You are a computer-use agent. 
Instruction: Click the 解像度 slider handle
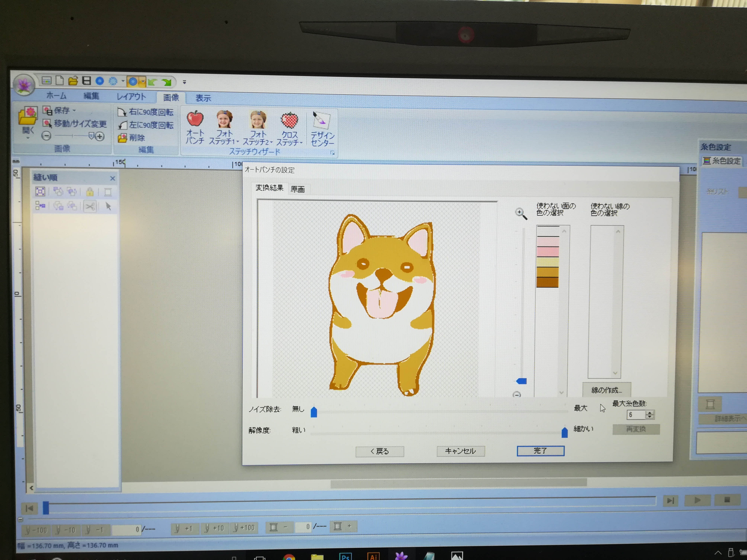tap(564, 432)
